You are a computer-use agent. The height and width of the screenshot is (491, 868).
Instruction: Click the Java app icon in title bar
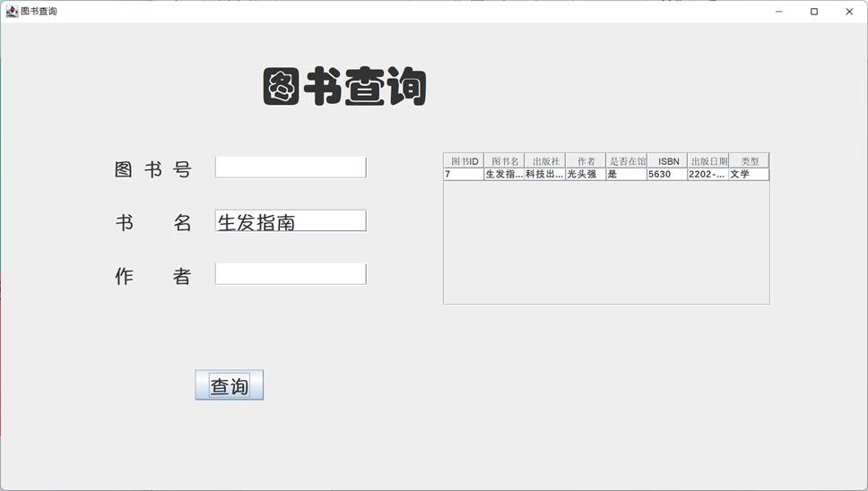(12, 11)
